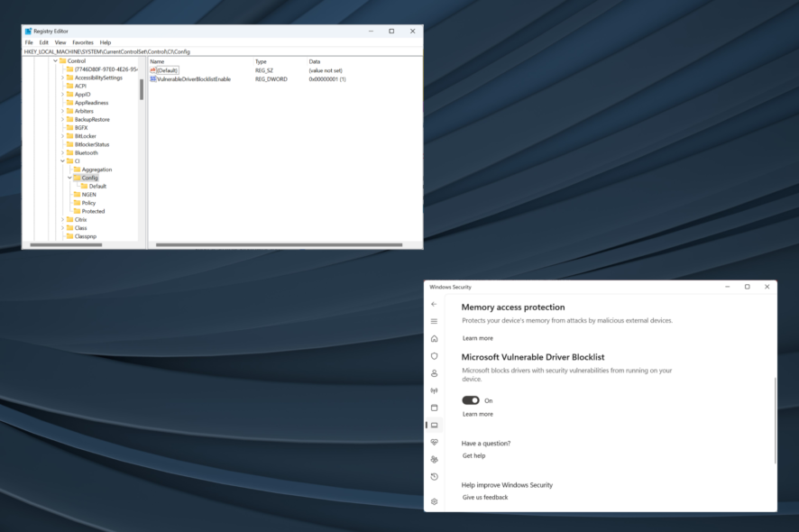
Task: Expand the BackupRestore key
Action: pyautogui.click(x=63, y=120)
